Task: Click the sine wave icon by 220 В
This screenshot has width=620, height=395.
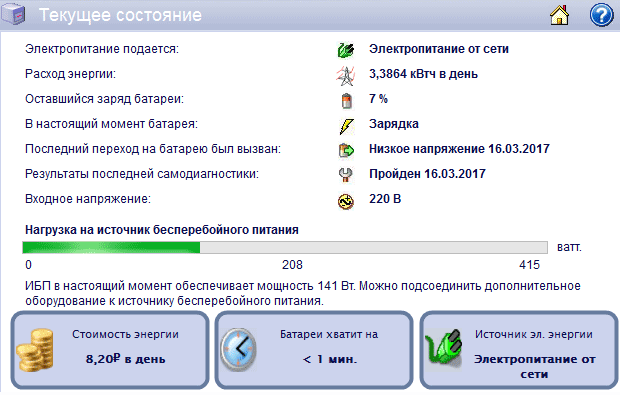Action: [x=346, y=201]
